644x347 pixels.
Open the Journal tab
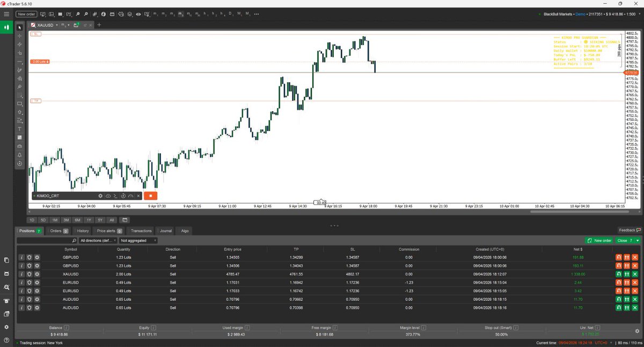click(165, 230)
